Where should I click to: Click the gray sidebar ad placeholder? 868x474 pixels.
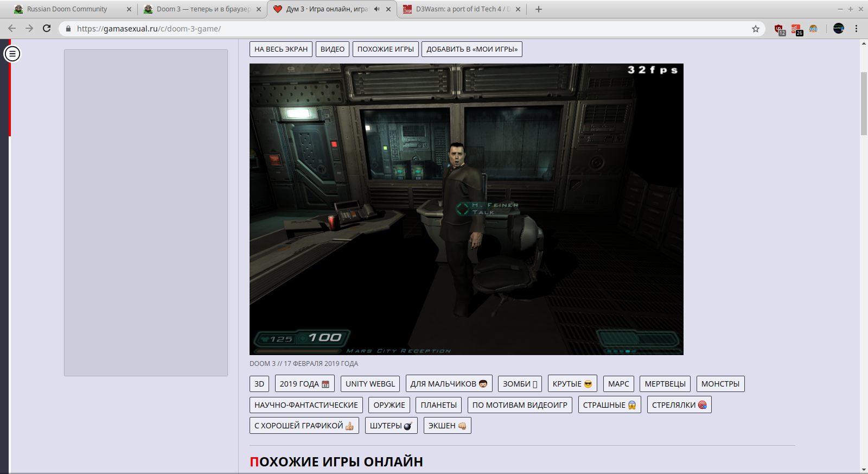[x=146, y=213]
